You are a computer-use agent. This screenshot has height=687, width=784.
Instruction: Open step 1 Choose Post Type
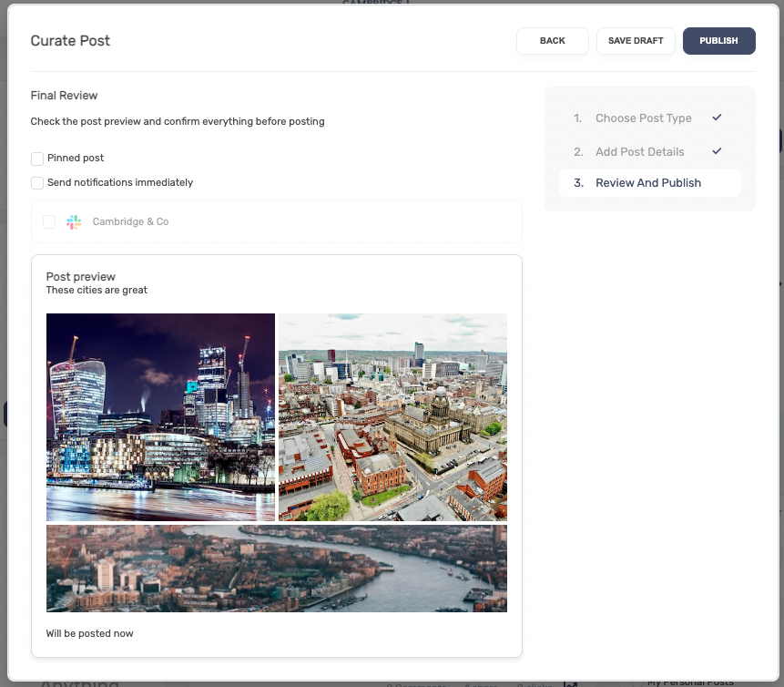click(649, 118)
